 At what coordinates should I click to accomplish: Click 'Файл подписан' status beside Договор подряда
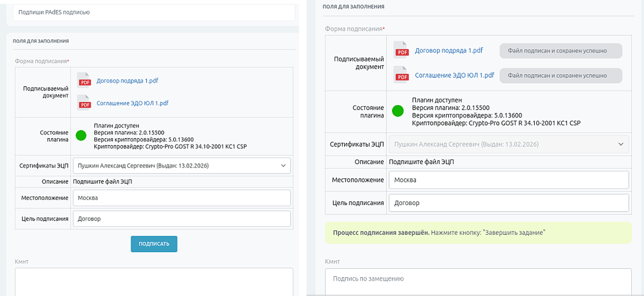click(x=560, y=51)
